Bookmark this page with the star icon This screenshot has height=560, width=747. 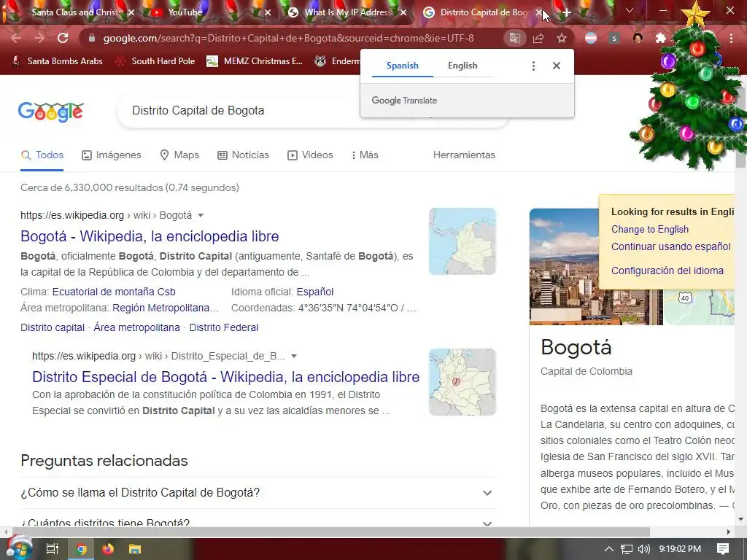point(562,38)
